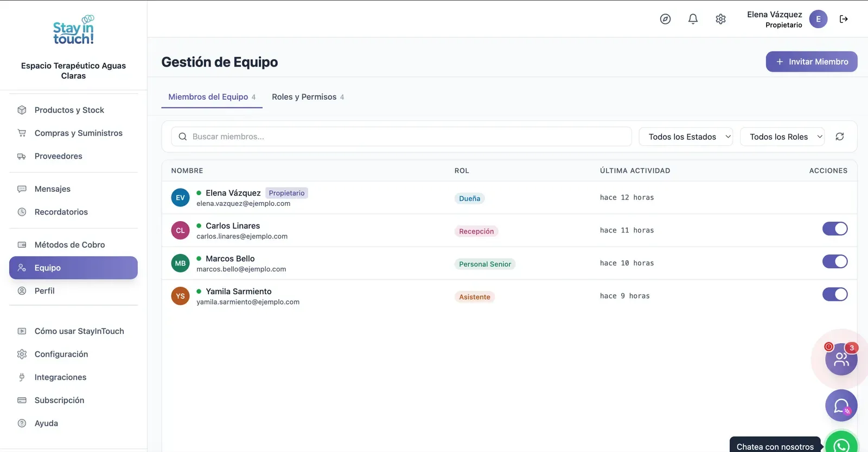
Task: Open the floating team widget with badge 3
Action: pyautogui.click(x=841, y=359)
